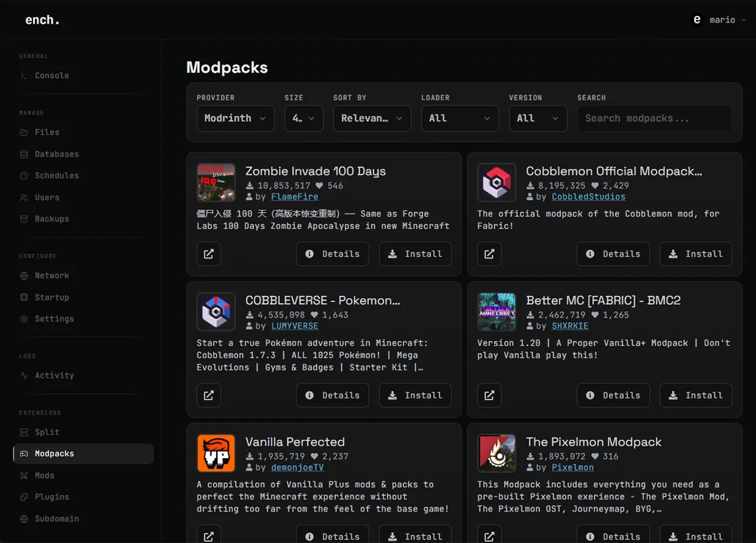
Task: Open the demonjoeTV author link
Action: click(x=298, y=467)
